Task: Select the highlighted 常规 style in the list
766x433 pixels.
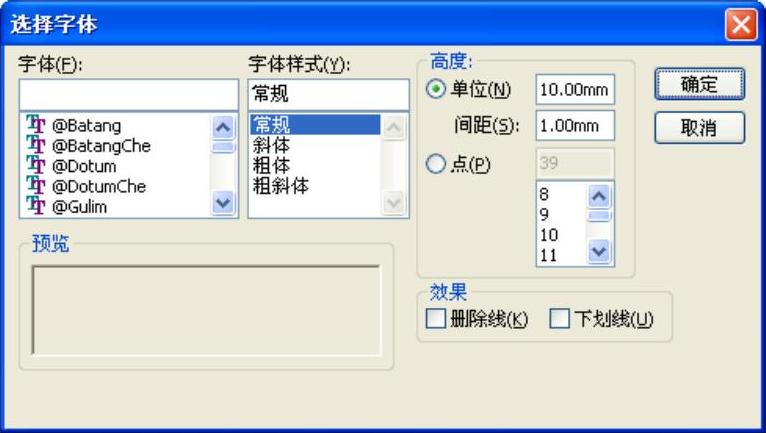Action: [x=315, y=125]
